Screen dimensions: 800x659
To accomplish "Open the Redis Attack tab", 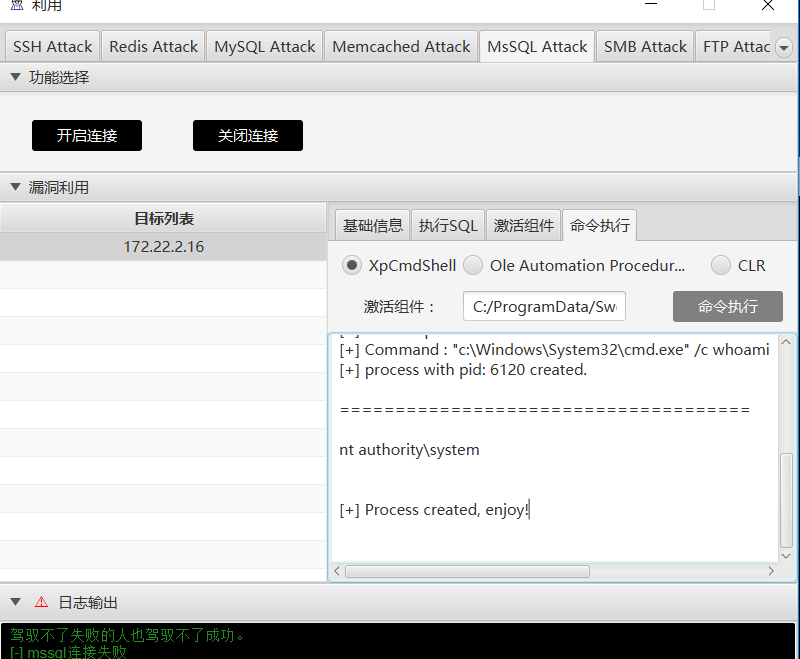I will [x=154, y=47].
